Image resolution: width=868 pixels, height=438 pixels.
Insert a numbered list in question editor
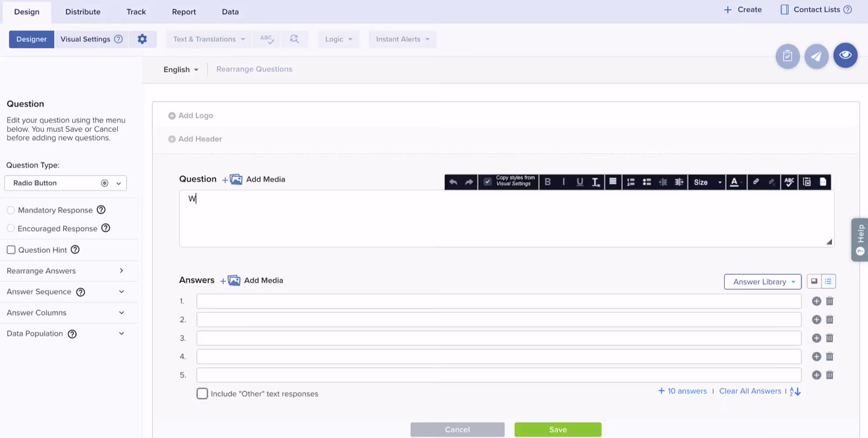click(x=630, y=182)
